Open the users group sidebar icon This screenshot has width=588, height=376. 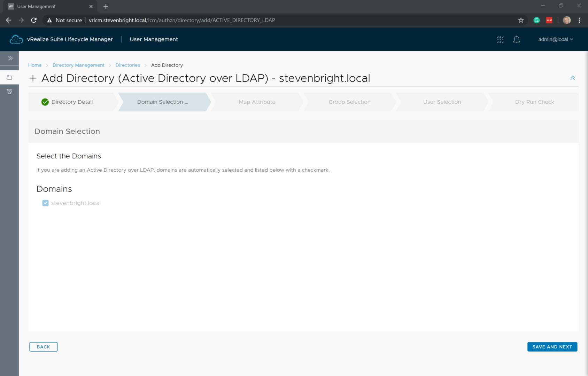pyautogui.click(x=9, y=92)
